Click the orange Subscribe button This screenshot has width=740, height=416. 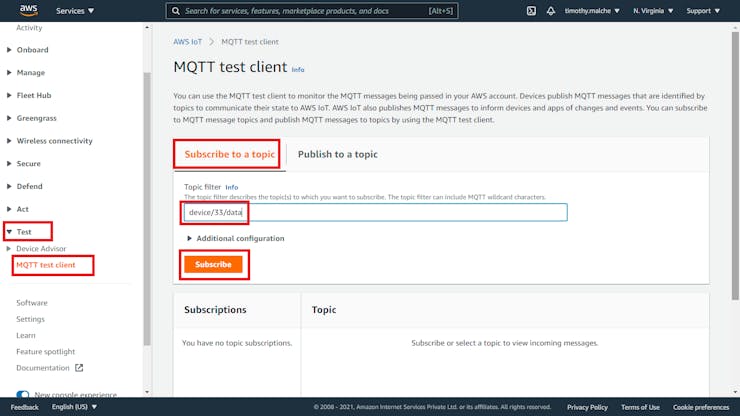[213, 264]
